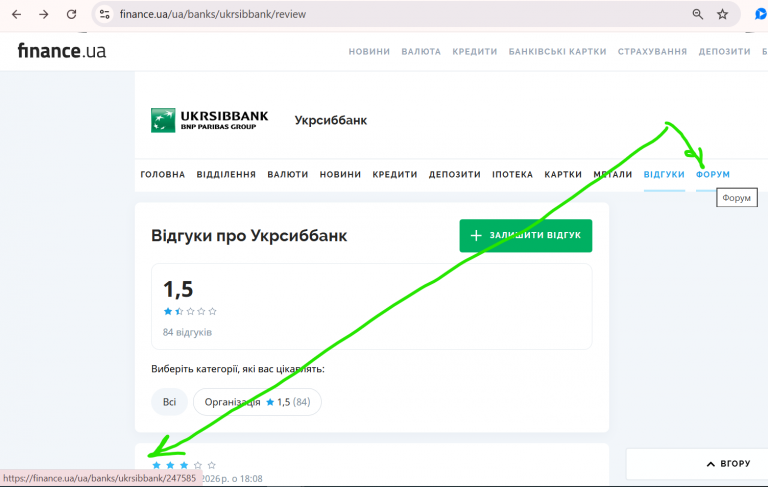This screenshot has width=768, height=487.
Task: Switch to the ФОРУМ bank tab
Action: point(713,174)
